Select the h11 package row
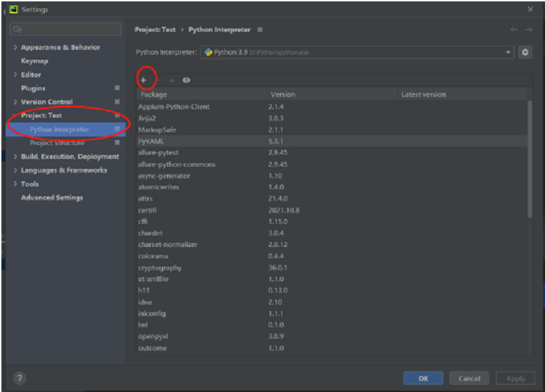This screenshot has width=545, height=392. 332,290
